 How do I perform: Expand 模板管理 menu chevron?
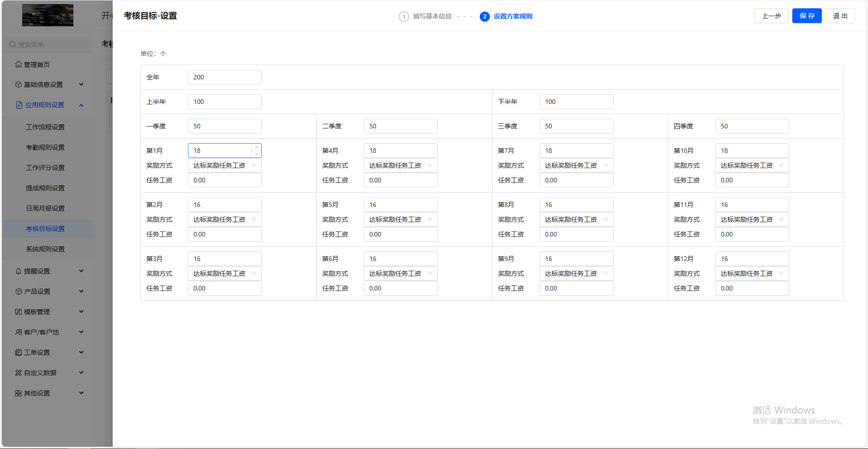(81, 312)
